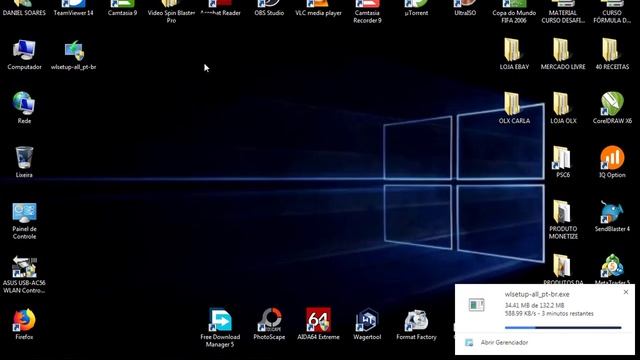
Task: Select the 40 RECEITAS folder
Action: (x=612, y=54)
